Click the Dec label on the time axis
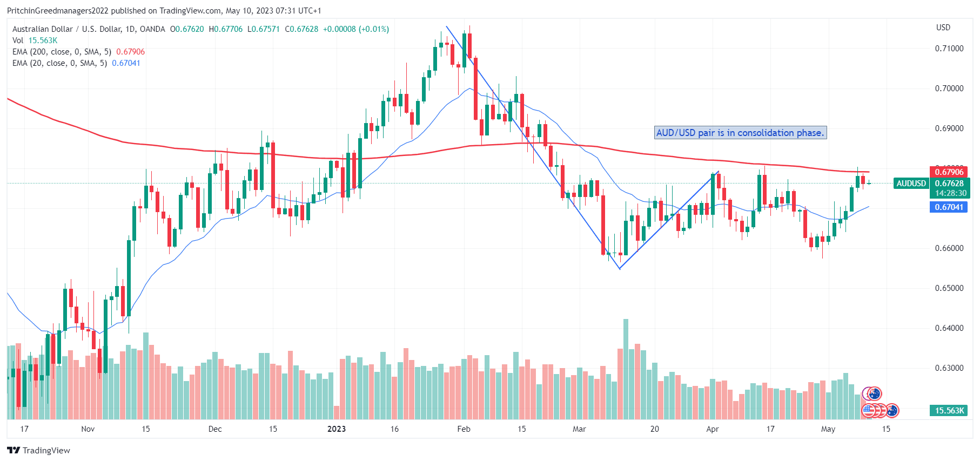 [215, 429]
